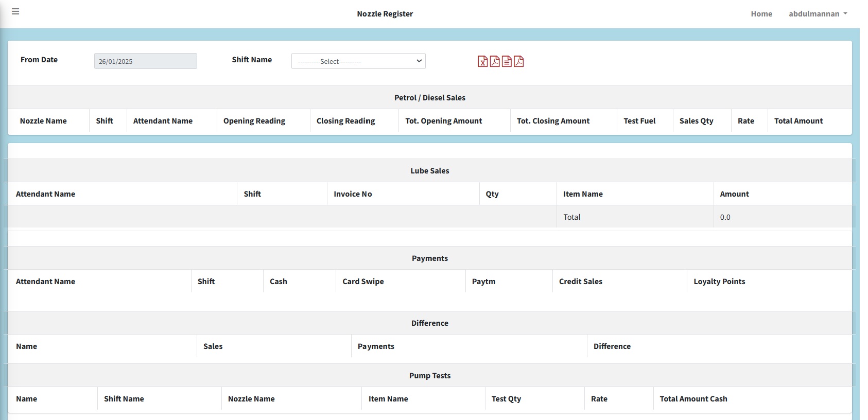Click the Total Amount Cash header

click(693, 399)
